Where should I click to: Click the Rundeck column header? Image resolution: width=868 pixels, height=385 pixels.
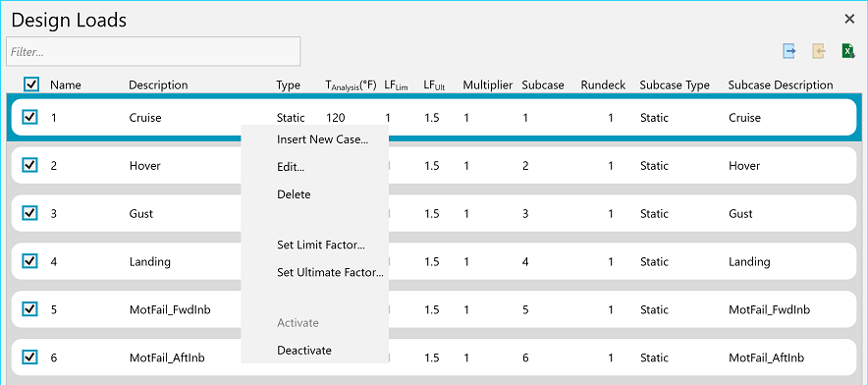coord(604,85)
